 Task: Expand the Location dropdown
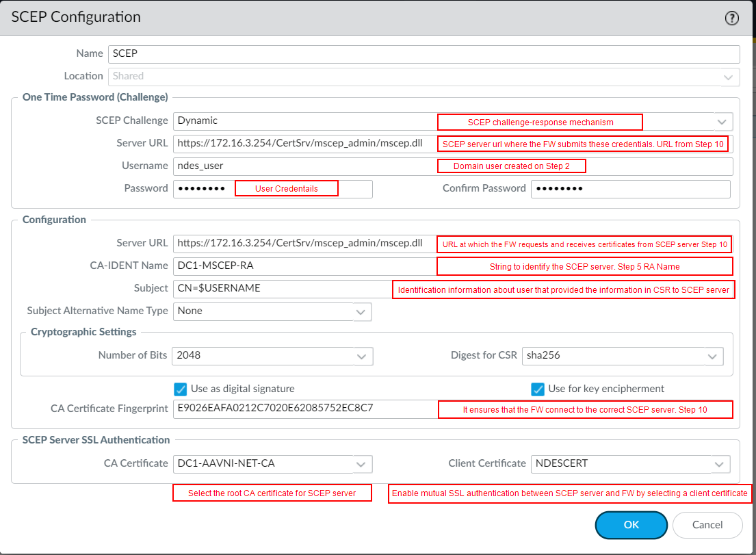click(728, 77)
